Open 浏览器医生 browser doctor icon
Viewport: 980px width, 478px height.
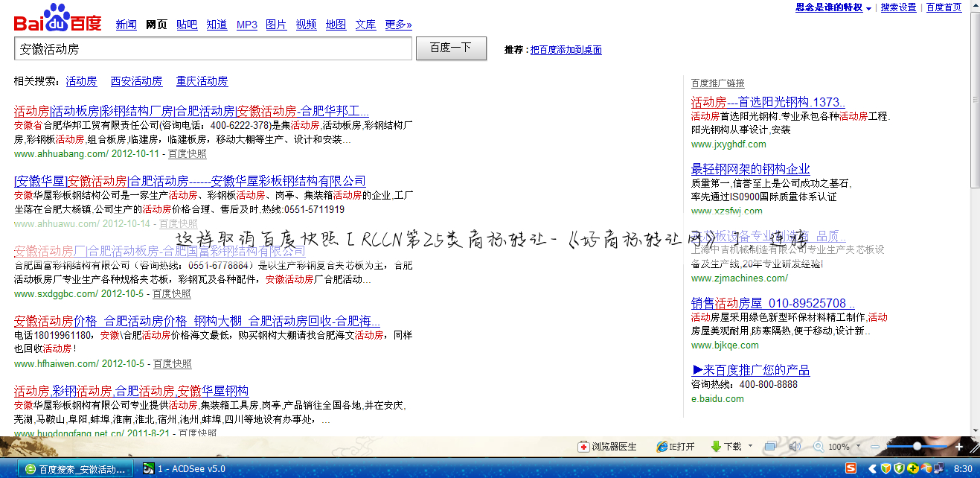click(585, 447)
